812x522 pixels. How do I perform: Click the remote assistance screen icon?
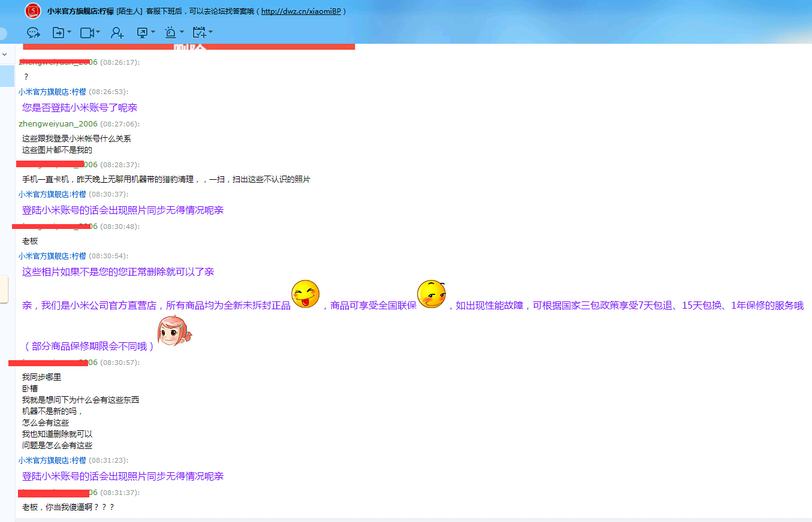[x=143, y=33]
